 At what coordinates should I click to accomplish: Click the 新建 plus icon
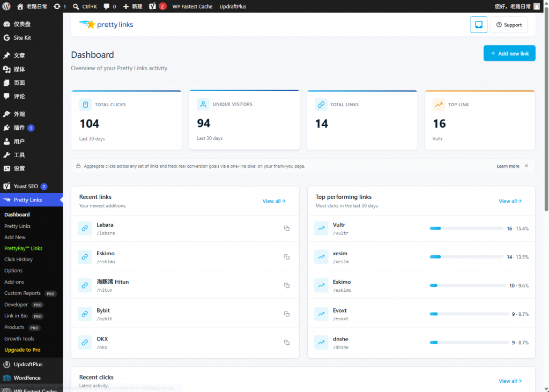pos(125,6)
